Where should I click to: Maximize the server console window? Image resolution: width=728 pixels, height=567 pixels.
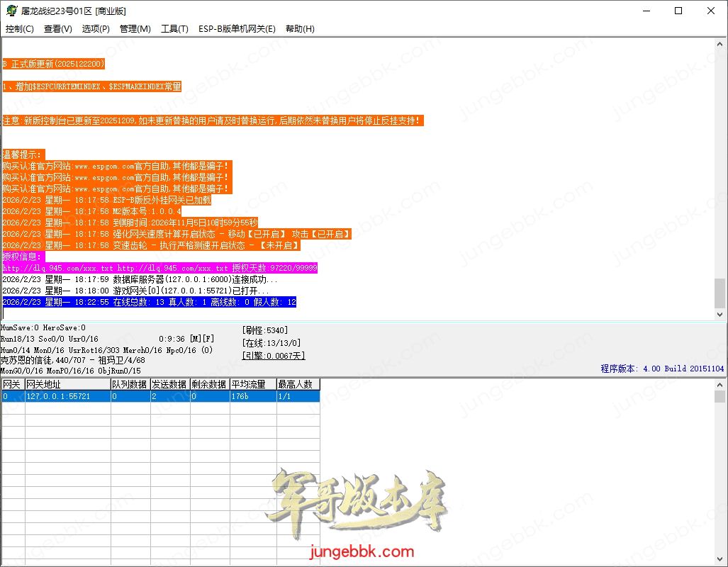678,11
